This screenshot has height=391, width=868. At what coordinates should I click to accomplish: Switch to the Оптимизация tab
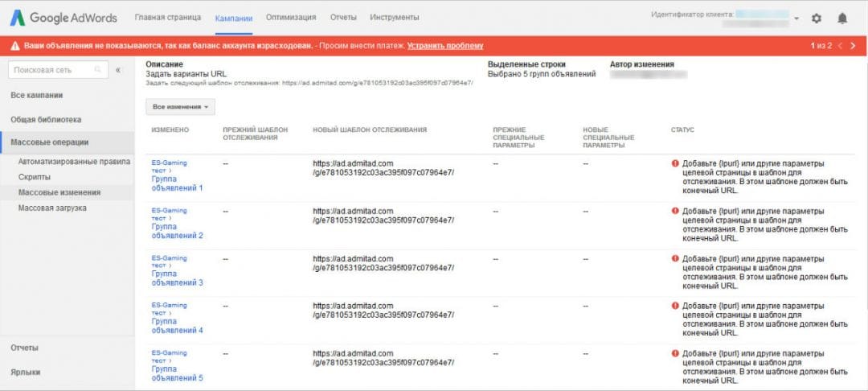291,18
